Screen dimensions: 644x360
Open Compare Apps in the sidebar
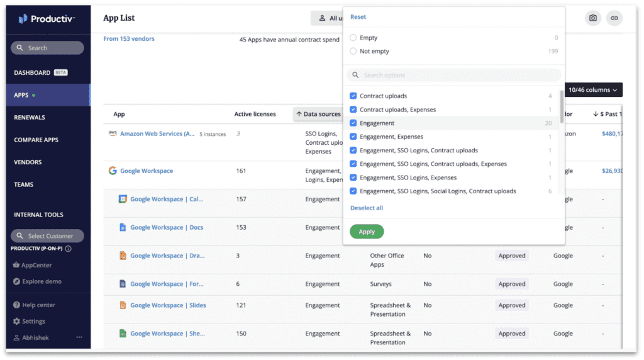tap(36, 140)
